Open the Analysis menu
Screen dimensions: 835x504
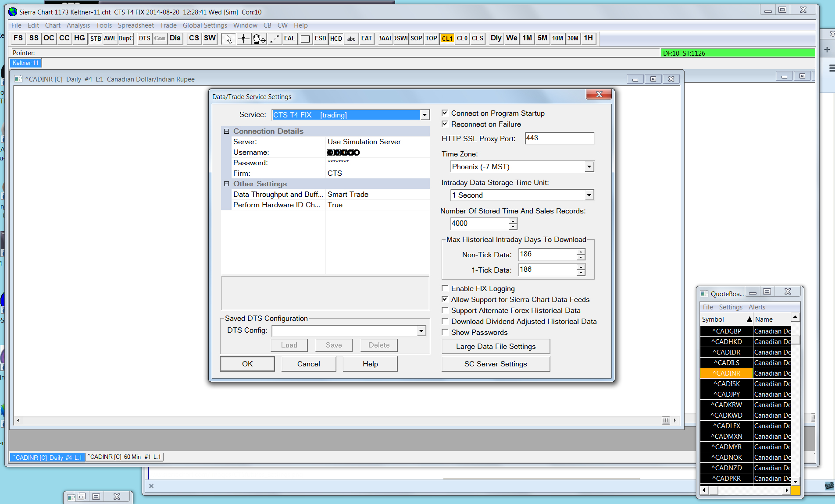[78, 25]
